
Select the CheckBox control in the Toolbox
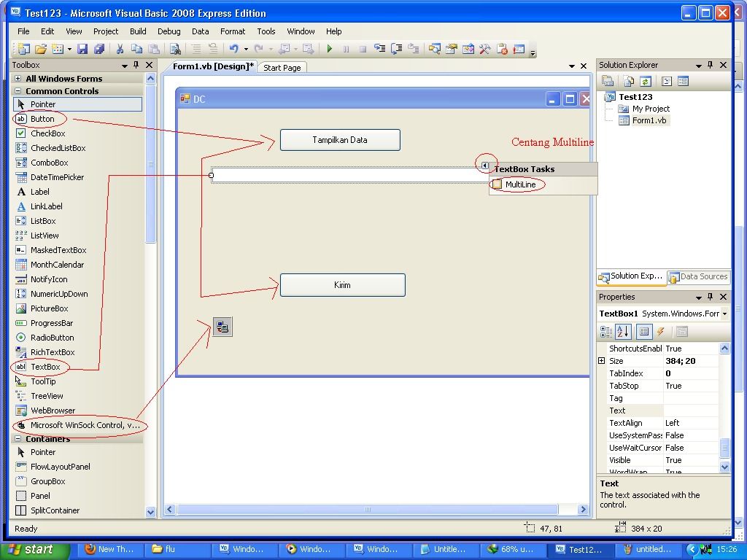click(x=47, y=134)
